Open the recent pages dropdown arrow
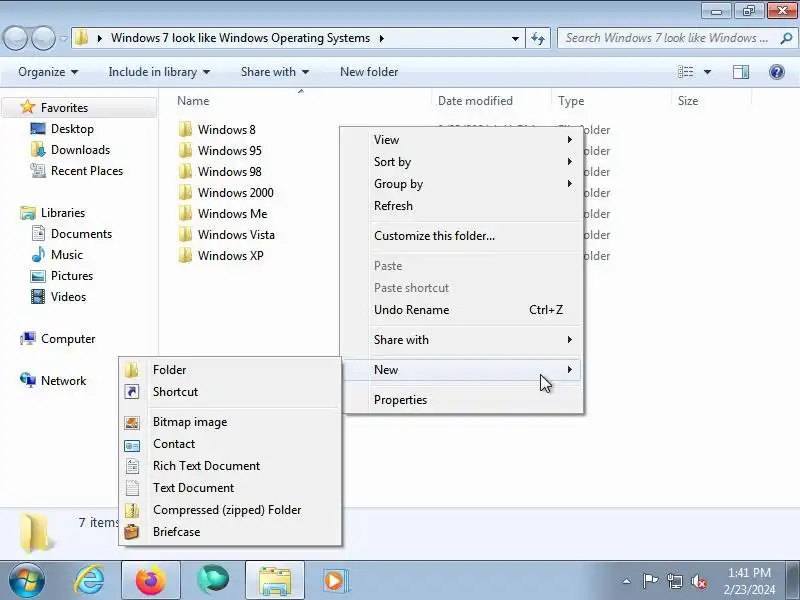Screen dimensions: 800x600 63,38
